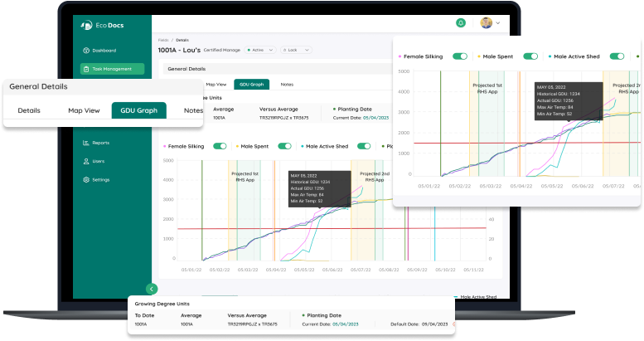Expand the Lock dropdown
This screenshot has width=644, height=341.
tap(296, 50)
